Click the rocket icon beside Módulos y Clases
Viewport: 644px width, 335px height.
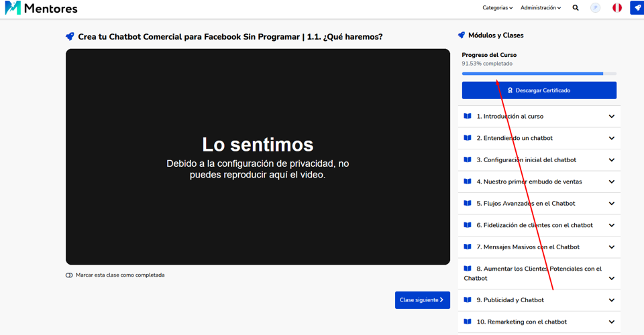tap(462, 36)
